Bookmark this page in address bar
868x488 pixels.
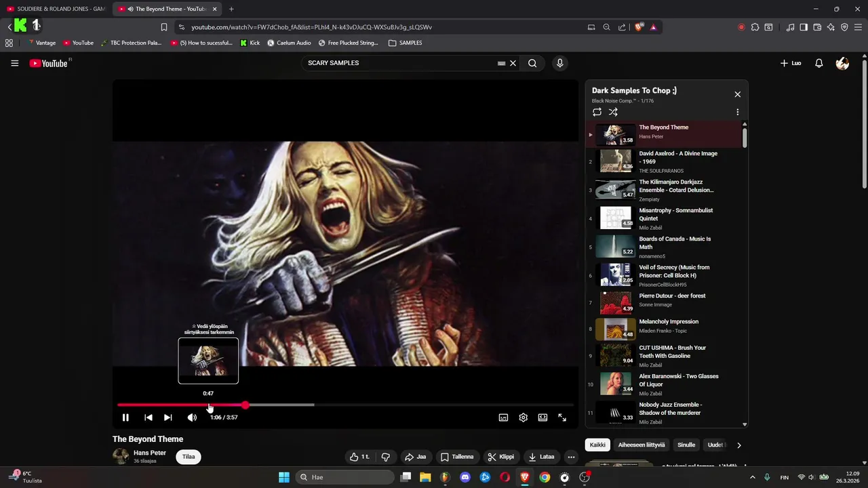coord(163,27)
